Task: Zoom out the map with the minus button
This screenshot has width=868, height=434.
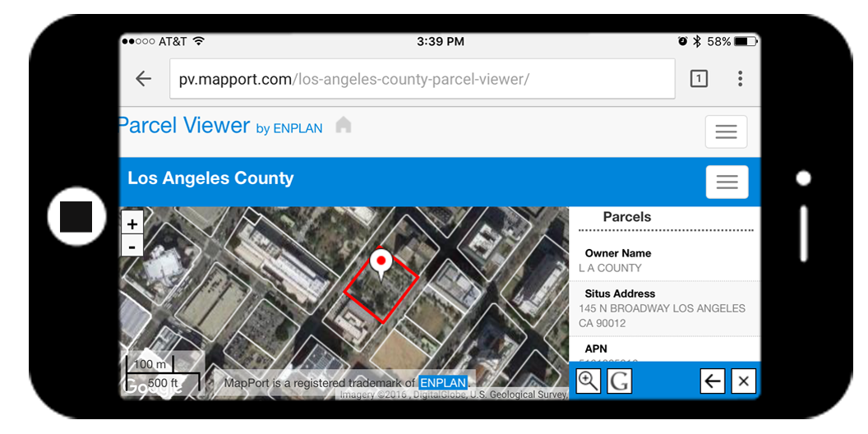Action: click(x=132, y=246)
